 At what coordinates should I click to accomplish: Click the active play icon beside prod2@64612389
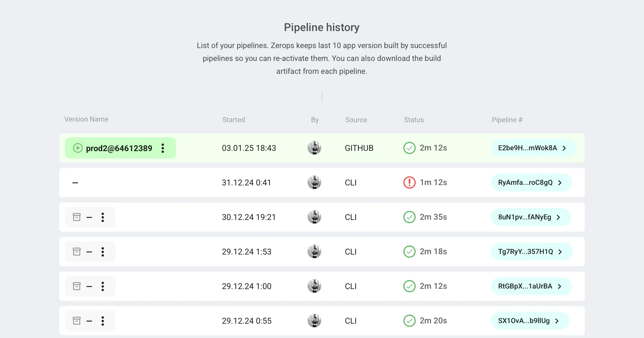pyautogui.click(x=78, y=148)
